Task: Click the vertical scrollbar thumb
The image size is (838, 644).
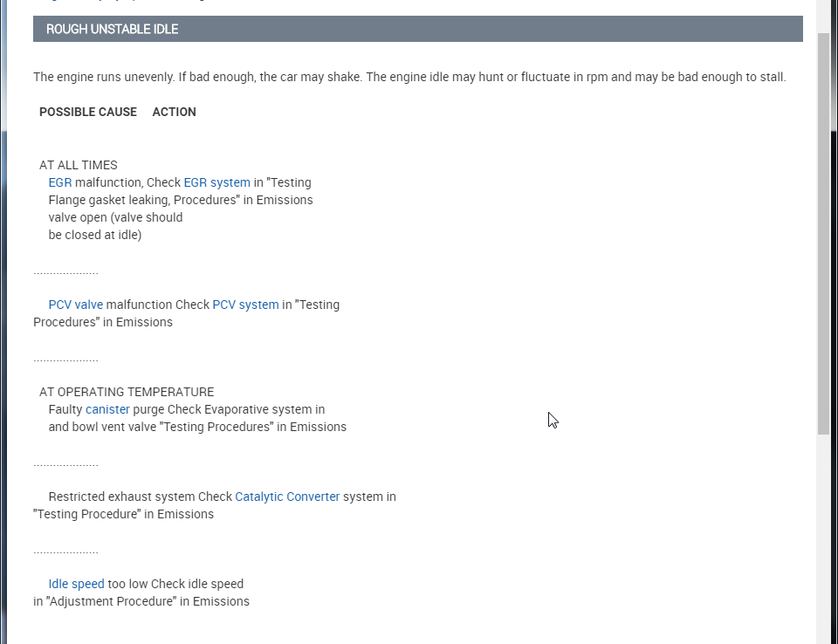Action: 823,233
